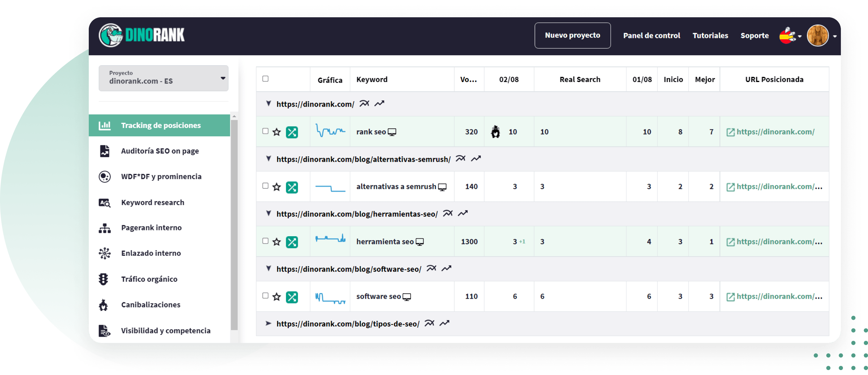Open external link icon for 'rank seo' URL
868x375 pixels.
730,132
